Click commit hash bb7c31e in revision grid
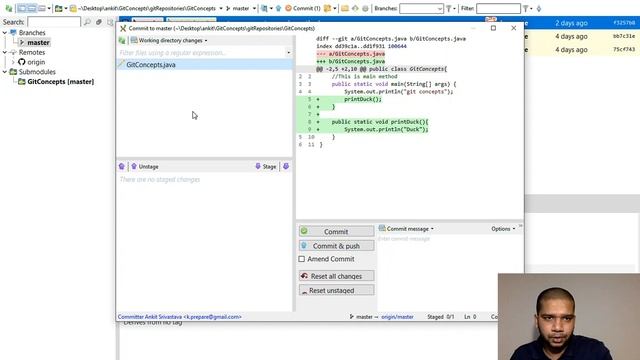The width and height of the screenshot is (640, 360). 624,36
